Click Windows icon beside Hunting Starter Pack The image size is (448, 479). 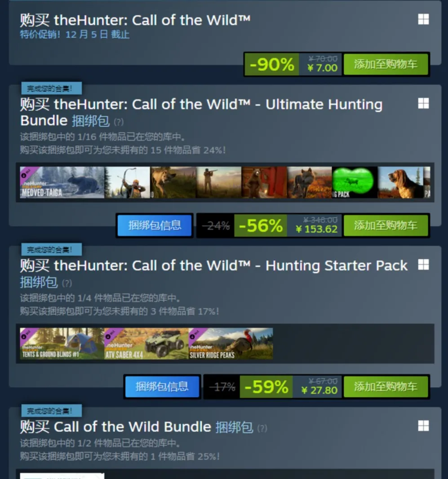point(423,265)
